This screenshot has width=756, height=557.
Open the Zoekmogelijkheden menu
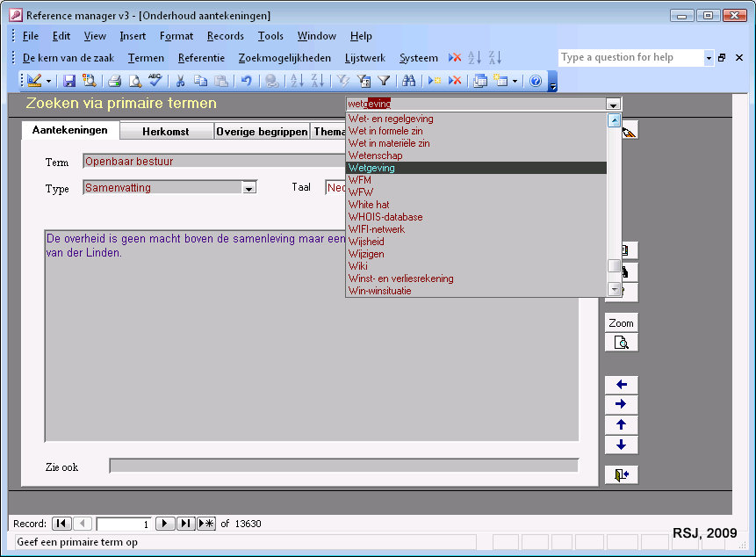point(284,58)
